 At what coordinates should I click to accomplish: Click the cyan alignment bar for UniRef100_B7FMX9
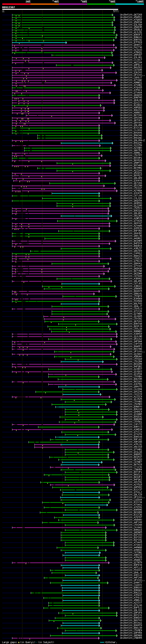pyautogui.click(x=39, y=42)
